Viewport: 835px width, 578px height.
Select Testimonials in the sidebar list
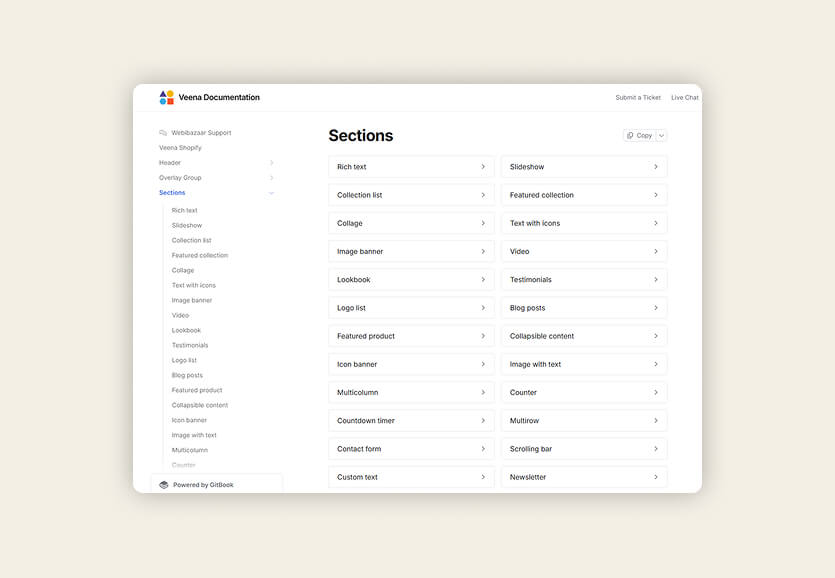click(x=190, y=345)
